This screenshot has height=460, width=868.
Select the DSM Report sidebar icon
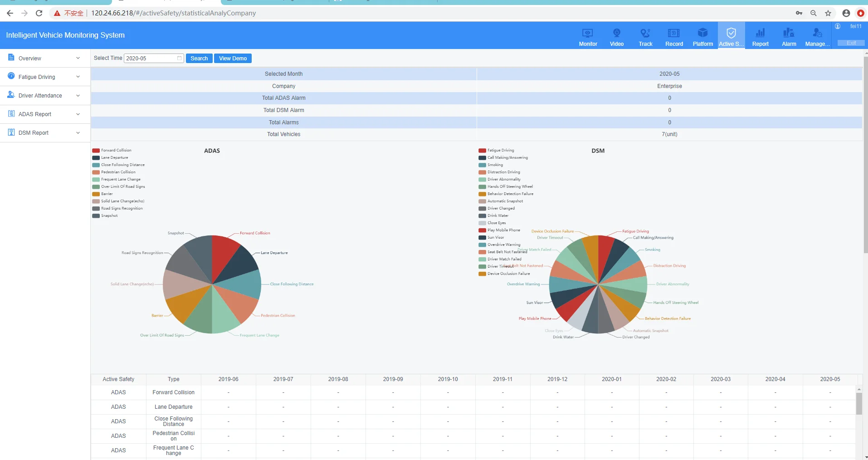point(10,132)
